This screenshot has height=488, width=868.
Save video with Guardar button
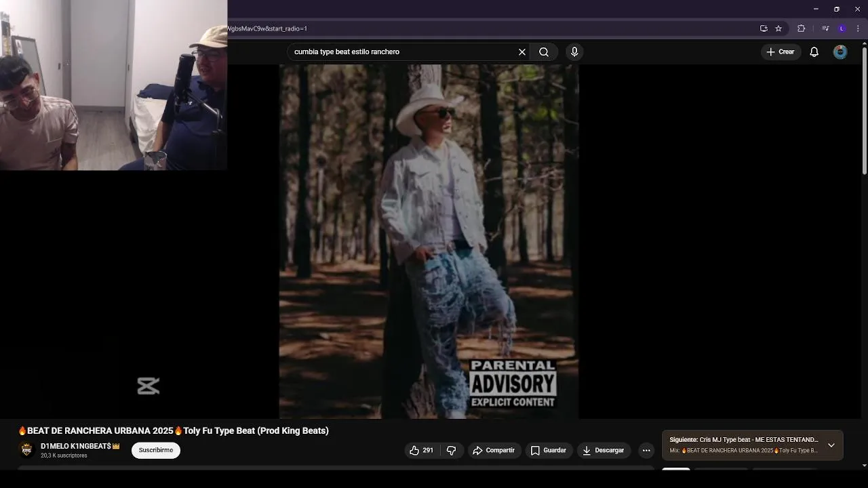click(x=549, y=450)
